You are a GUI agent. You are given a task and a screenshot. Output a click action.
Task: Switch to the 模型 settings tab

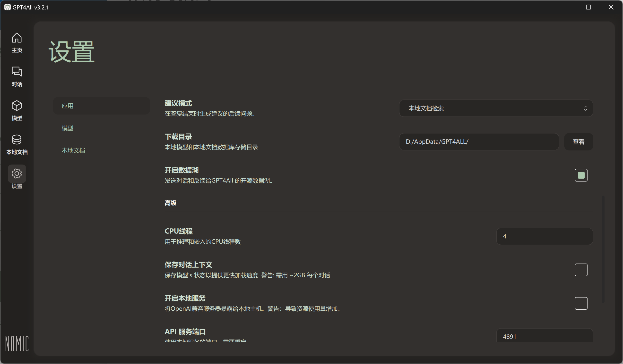[101, 128]
